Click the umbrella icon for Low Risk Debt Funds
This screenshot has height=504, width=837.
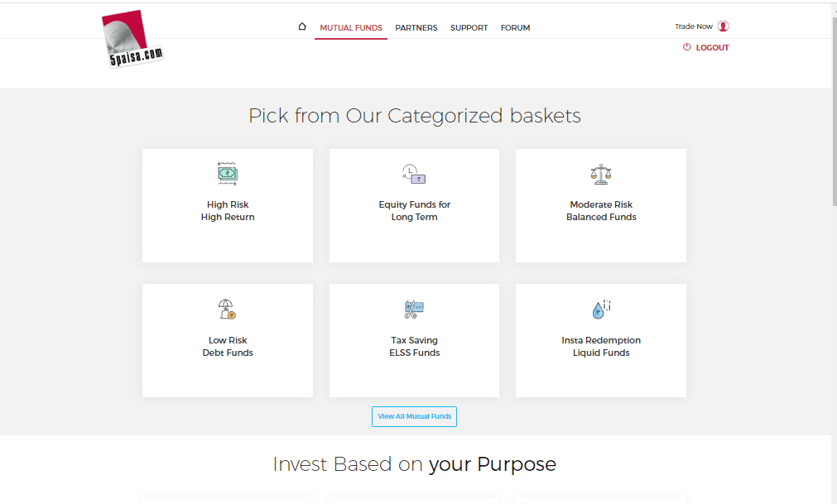point(227,310)
